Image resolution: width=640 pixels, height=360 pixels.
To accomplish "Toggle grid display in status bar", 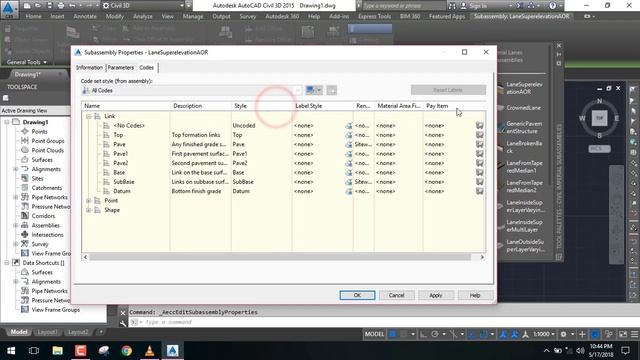I will tap(393, 334).
